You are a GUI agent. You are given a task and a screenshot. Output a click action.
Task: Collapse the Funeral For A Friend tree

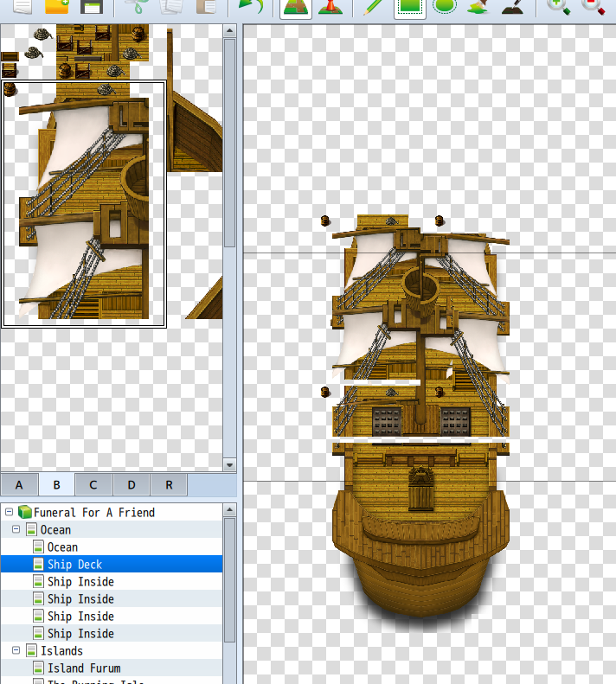[10, 512]
